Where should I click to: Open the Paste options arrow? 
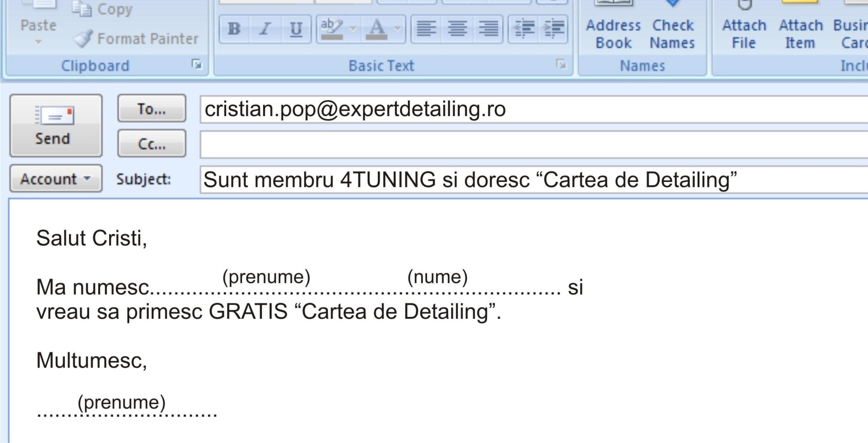click(38, 42)
